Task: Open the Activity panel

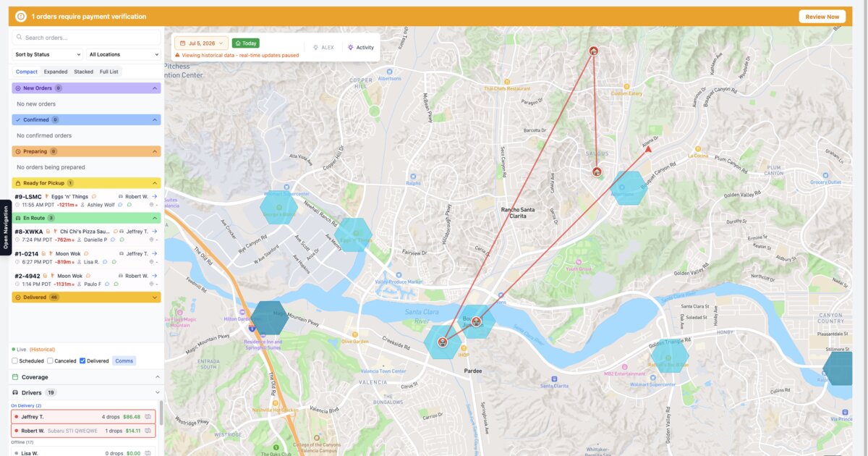Action: [361, 47]
